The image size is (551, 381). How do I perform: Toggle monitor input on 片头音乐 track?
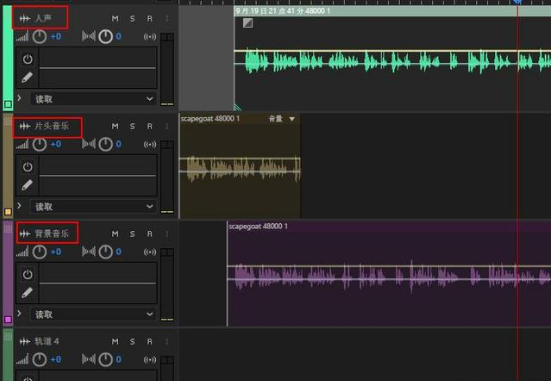(150, 144)
